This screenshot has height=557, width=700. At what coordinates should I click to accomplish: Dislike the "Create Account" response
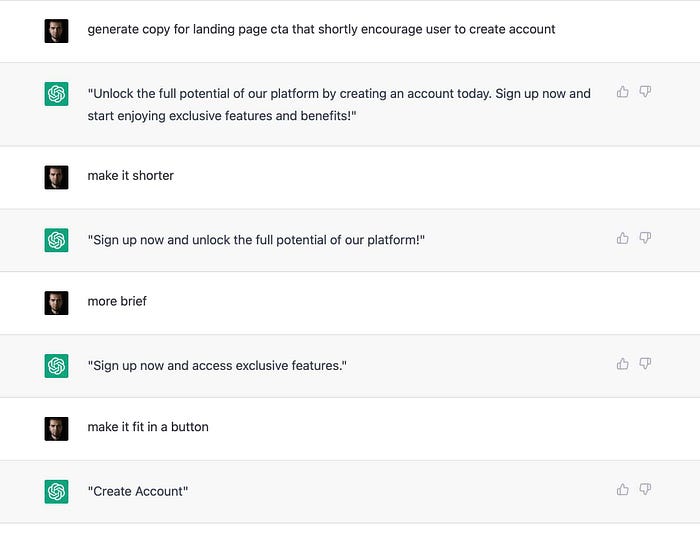tap(645, 490)
